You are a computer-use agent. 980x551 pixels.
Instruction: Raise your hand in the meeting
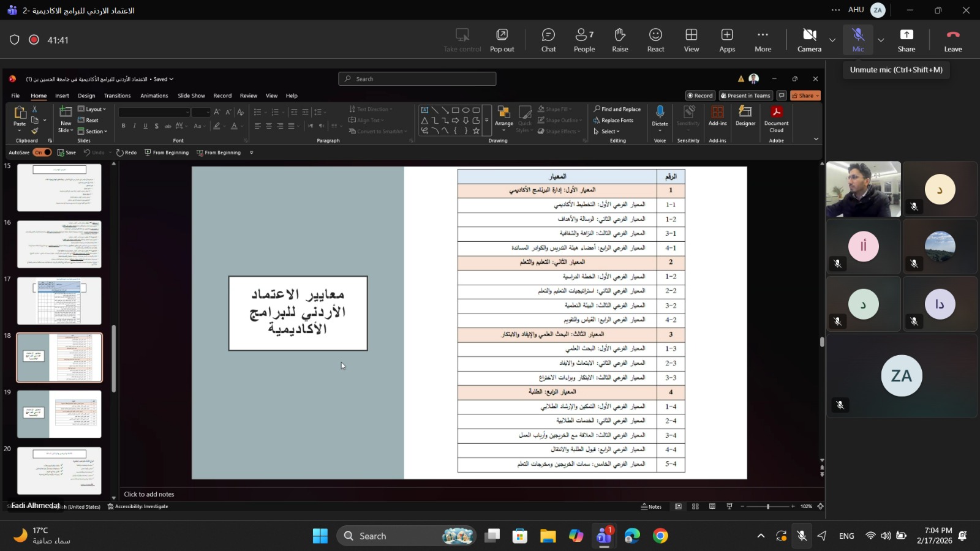(x=620, y=40)
